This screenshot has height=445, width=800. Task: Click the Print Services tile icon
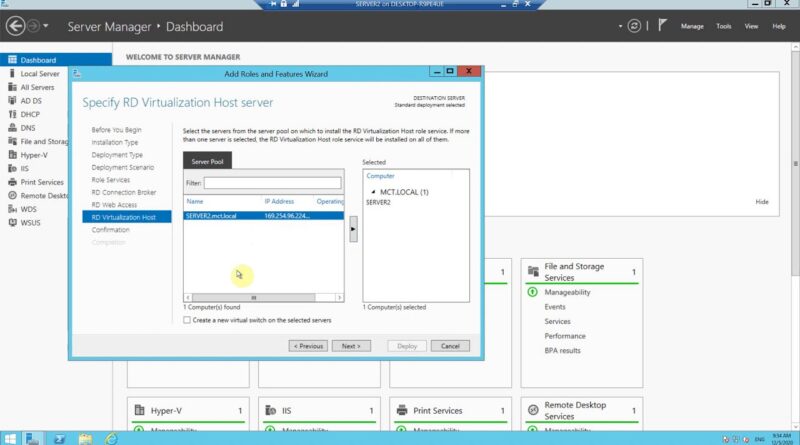click(402, 410)
